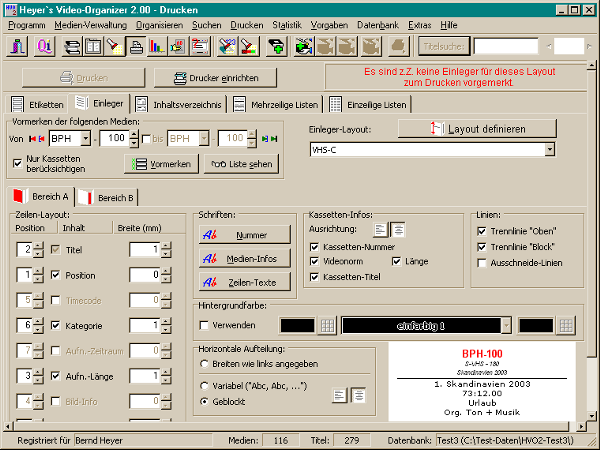Image resolution: width=600 pixels, height=450 pixels.
Task: Click the open book toolbar icon
Action: click(x=93, y=46)
